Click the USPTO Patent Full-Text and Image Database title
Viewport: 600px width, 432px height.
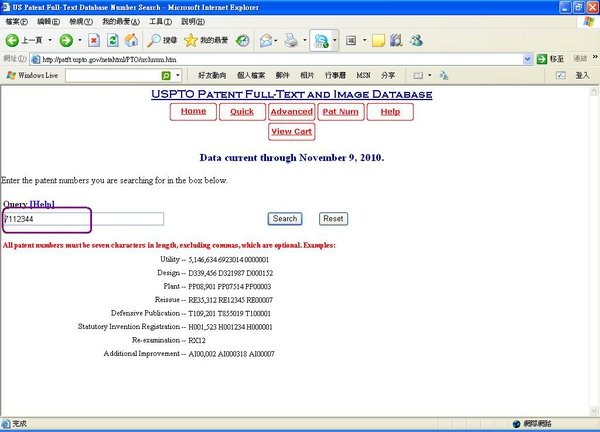point(292,94)
